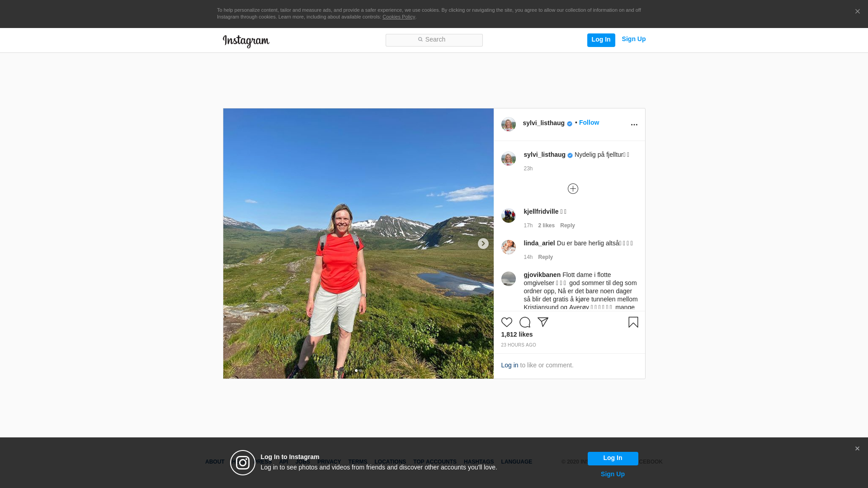
Task: Open ABOUT footer link
Action: point(214,462)
